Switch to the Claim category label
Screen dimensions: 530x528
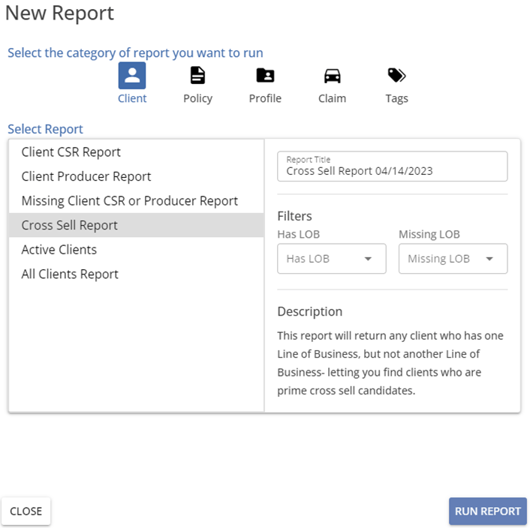332,98
